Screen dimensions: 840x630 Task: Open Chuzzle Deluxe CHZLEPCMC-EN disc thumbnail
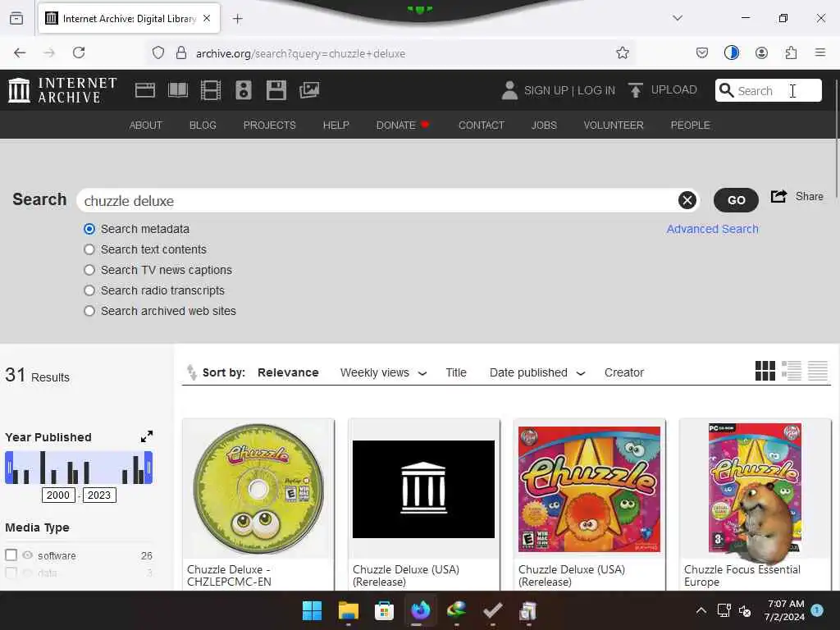(x=258, y=489)
